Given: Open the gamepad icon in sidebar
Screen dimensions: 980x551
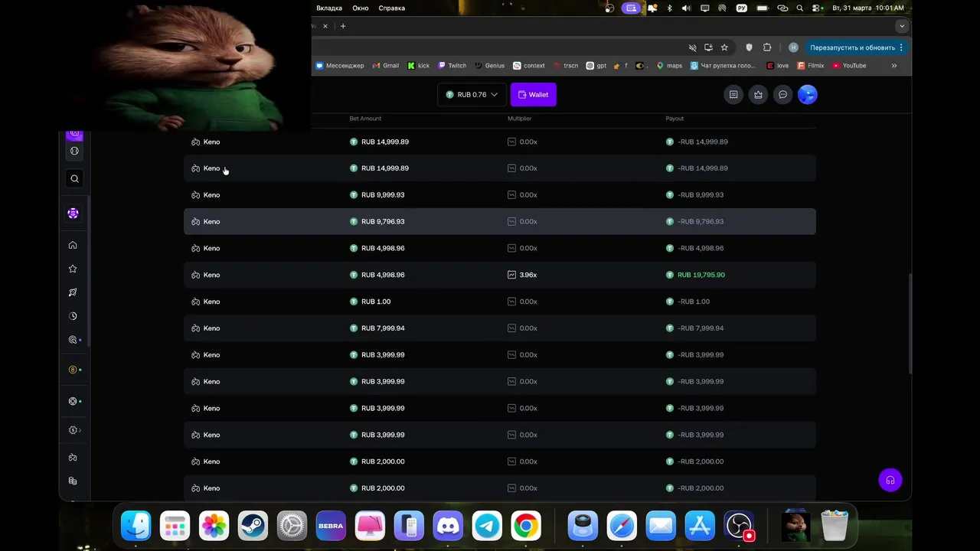Looking at the screenshot, I should pos(73,458).
